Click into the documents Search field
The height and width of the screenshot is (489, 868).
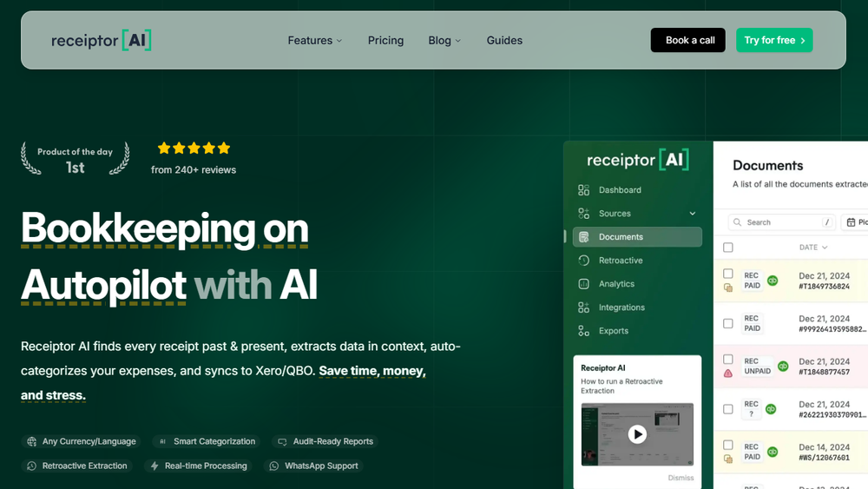(x=782, y=222)
